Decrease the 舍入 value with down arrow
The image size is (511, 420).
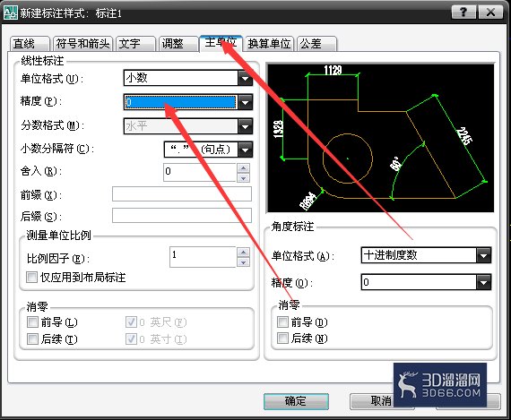point(244,178)
